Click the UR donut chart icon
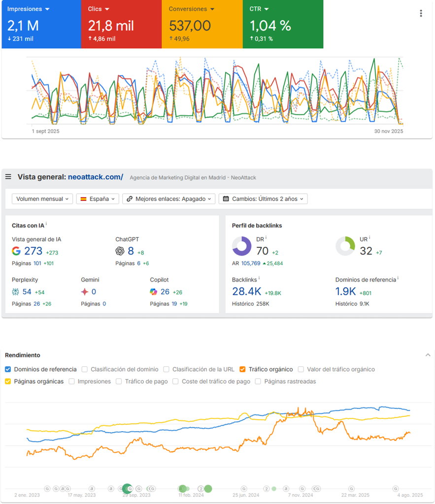The height and width of the screenshot is (504, 435). coord(345,246)
